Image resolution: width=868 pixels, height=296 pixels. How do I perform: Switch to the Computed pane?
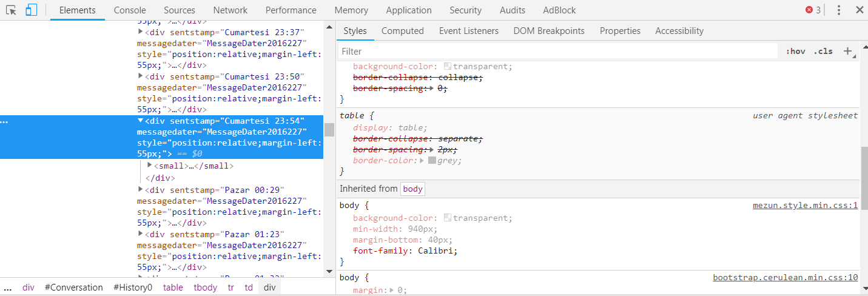(402, 31)
